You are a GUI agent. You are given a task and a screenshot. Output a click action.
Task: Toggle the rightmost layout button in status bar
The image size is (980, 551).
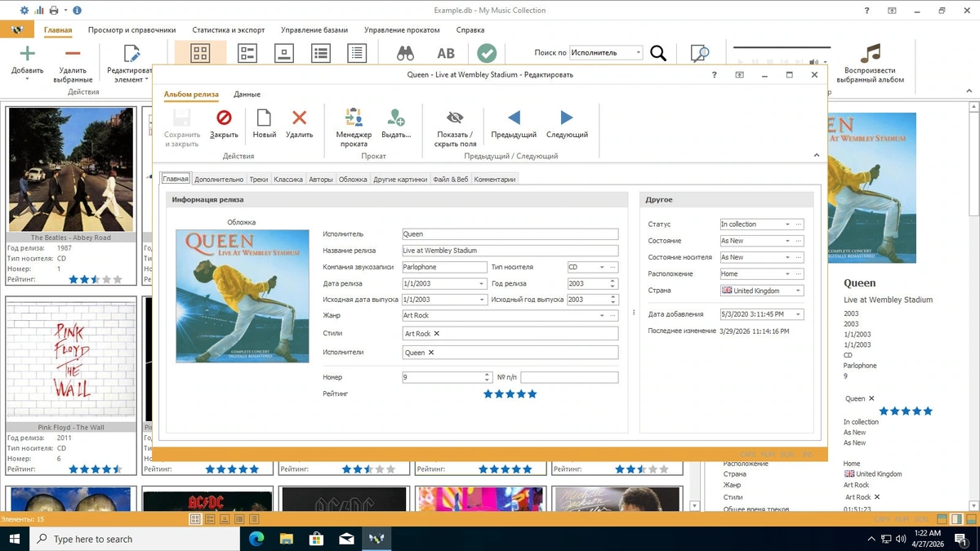click(x=971, y=519)
